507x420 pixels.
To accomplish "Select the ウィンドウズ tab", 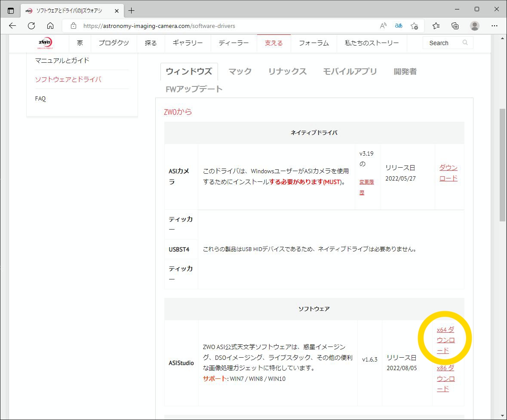I will [x=189, y=71].
